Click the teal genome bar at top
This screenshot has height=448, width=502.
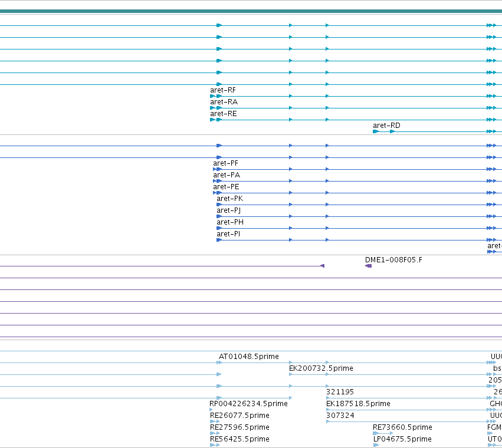coord(251,12)
